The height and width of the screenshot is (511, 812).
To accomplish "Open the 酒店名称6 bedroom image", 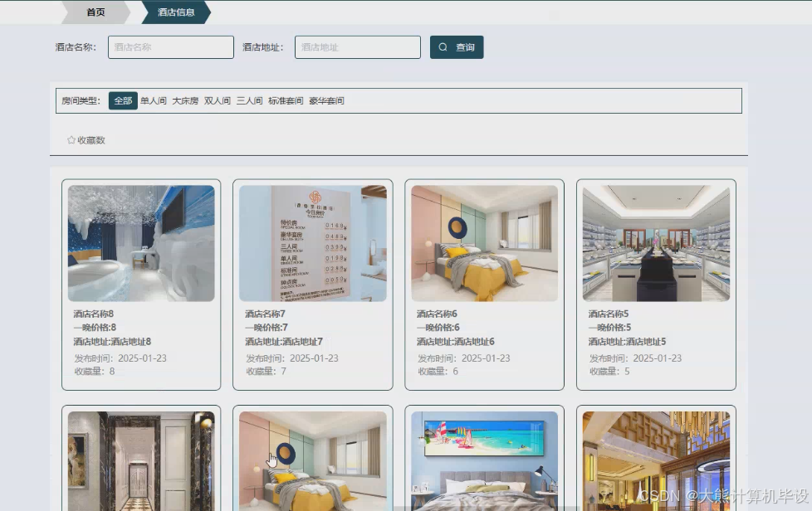I will pos(485,243).
